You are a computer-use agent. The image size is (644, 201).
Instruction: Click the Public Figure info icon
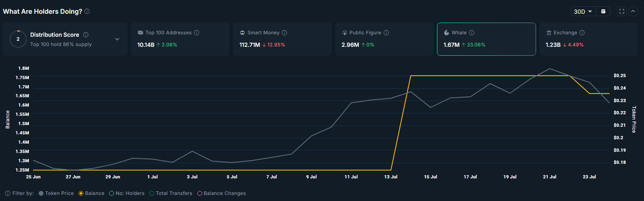(386, 33)
